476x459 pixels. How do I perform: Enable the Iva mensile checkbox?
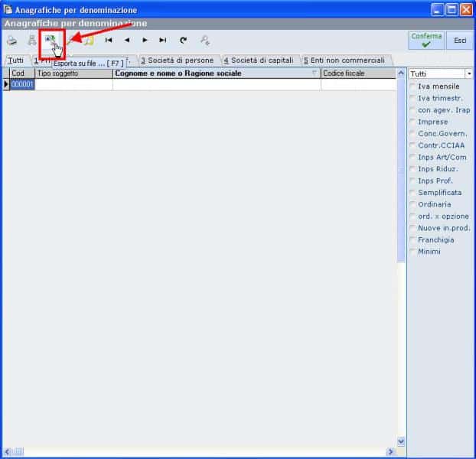(x=413, y=87)
